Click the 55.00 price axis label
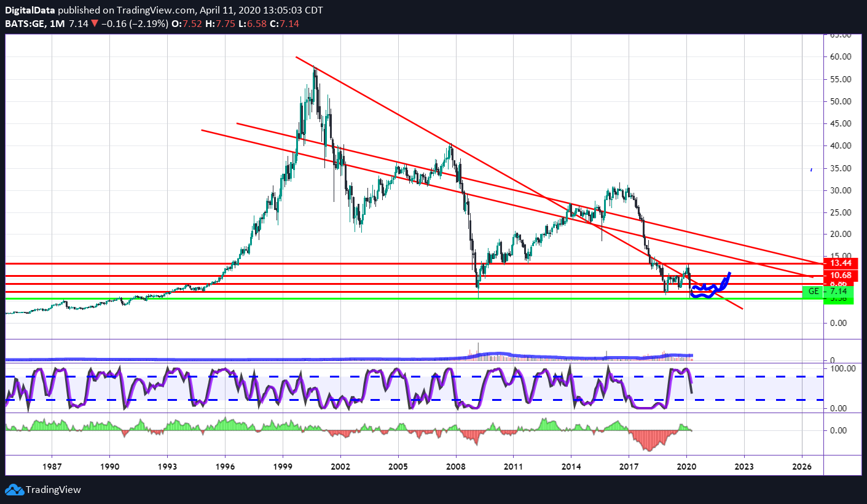This screenshot has height=504, width=867. pos(841,79)
